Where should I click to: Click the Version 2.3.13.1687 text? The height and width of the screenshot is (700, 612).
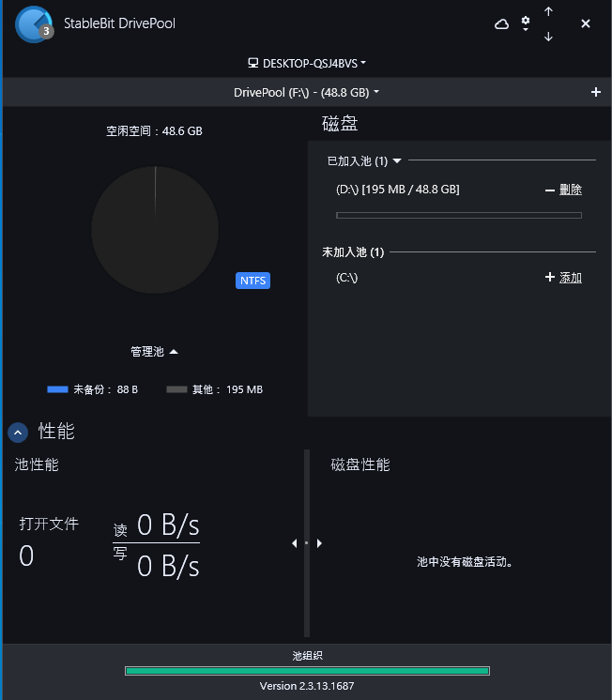tap(307, 686)
